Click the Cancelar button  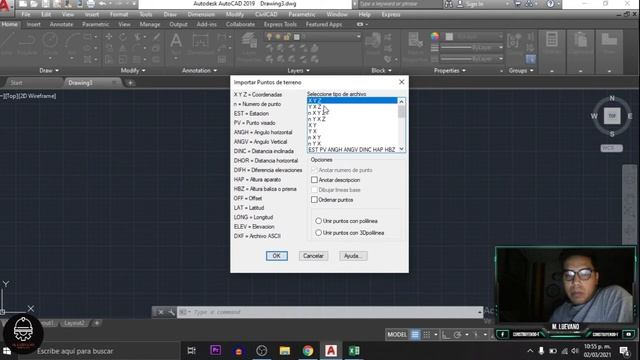[313, 256]
